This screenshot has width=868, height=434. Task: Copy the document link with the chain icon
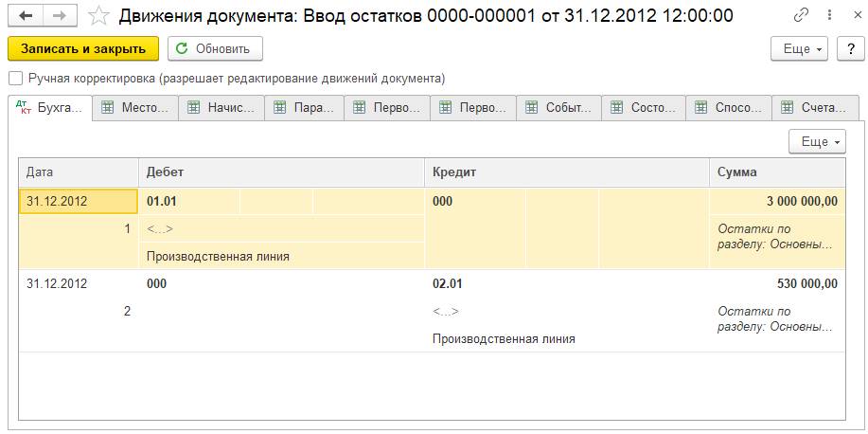801,16
